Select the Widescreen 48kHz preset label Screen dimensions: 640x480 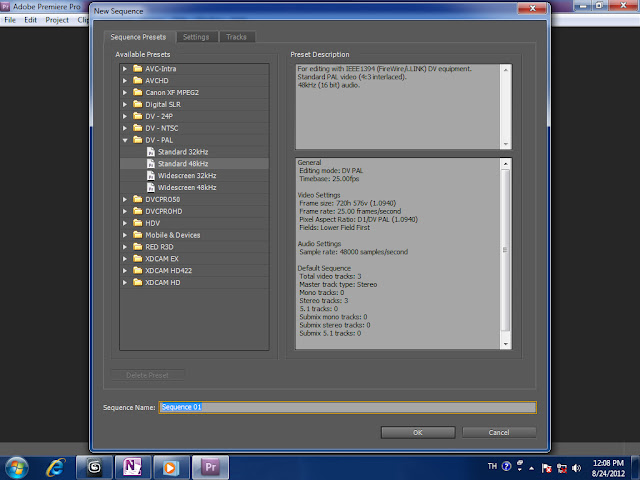coord(187,187)
